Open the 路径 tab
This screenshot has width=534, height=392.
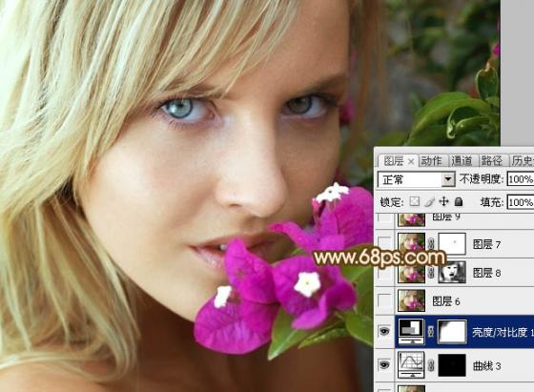492,160
